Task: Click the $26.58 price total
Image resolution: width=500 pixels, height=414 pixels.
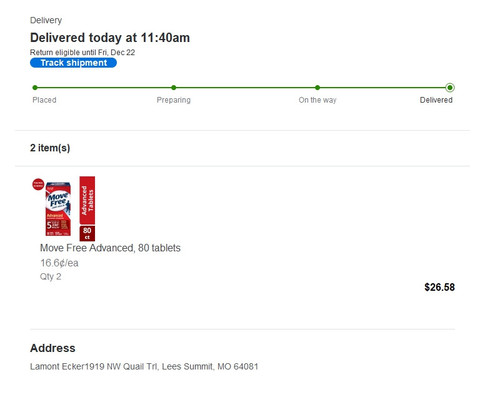Action: pyautogui.click(x=439, y=287)
